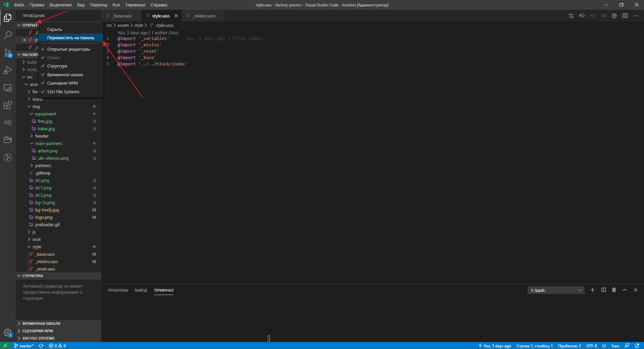The image size is (644, 349).
Task: Collapse the img folder
Action: pyautogui.click(x=59, y=106)
